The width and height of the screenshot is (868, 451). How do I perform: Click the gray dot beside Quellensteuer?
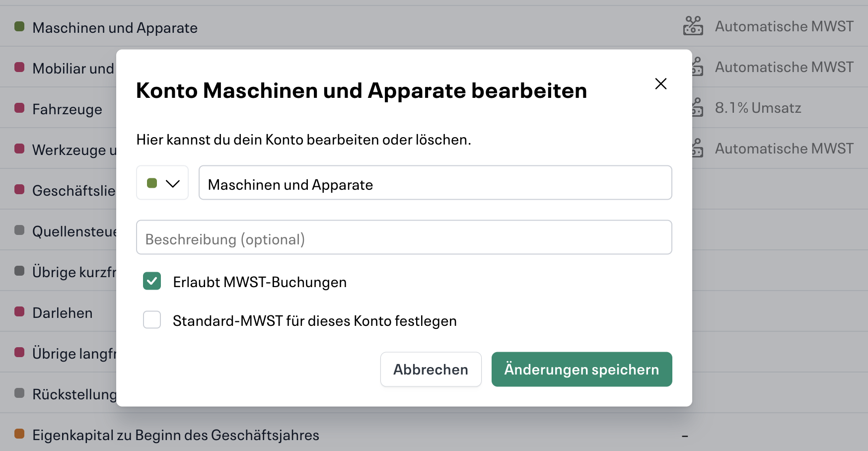pos(20,230)
